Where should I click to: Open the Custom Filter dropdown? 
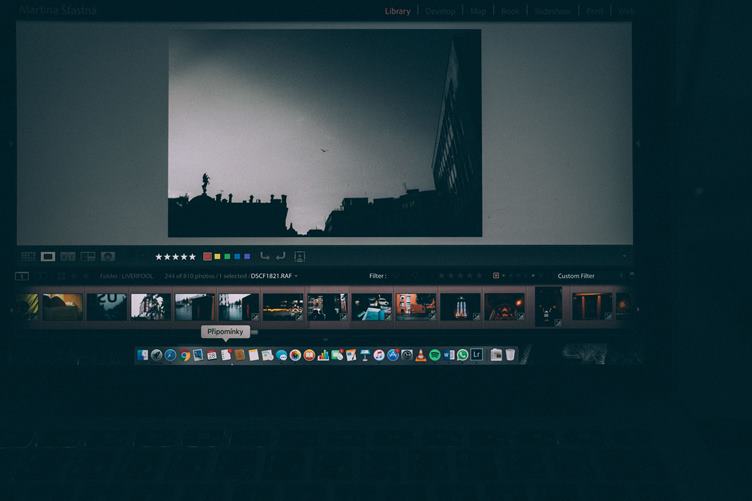point(576,276)
